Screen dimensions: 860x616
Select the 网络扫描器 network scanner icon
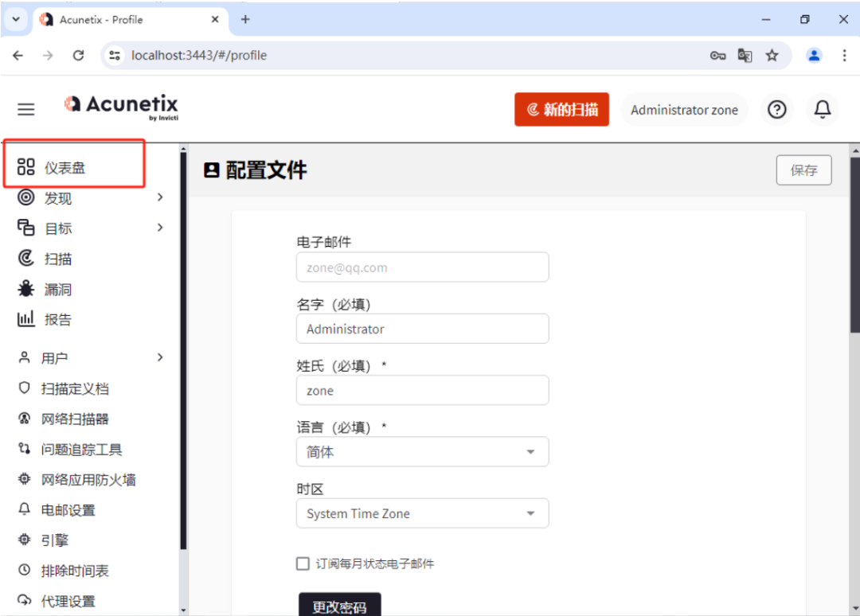tap(23, 419)
